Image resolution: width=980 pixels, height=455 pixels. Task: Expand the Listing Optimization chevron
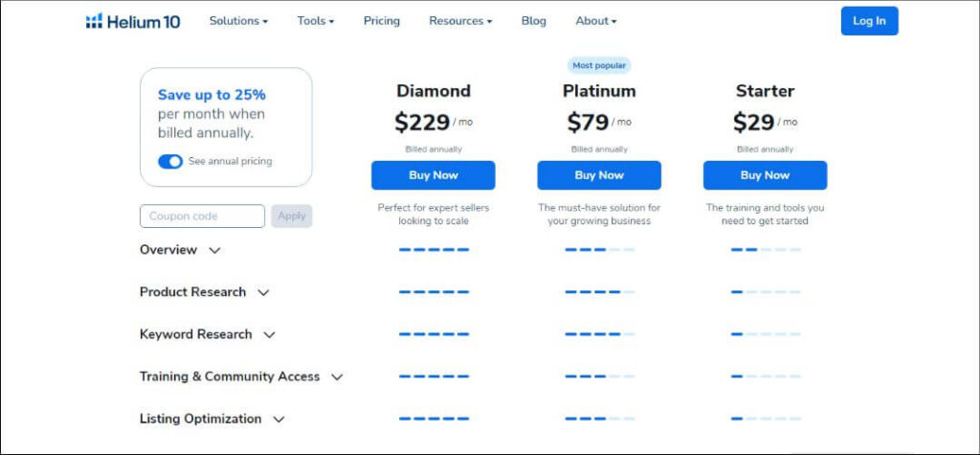[278, 420]
